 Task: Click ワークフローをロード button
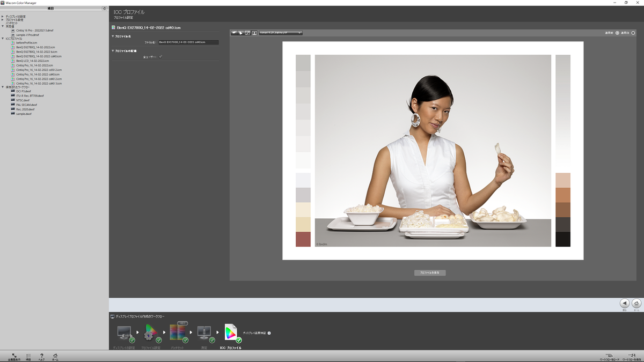point(609,357)
